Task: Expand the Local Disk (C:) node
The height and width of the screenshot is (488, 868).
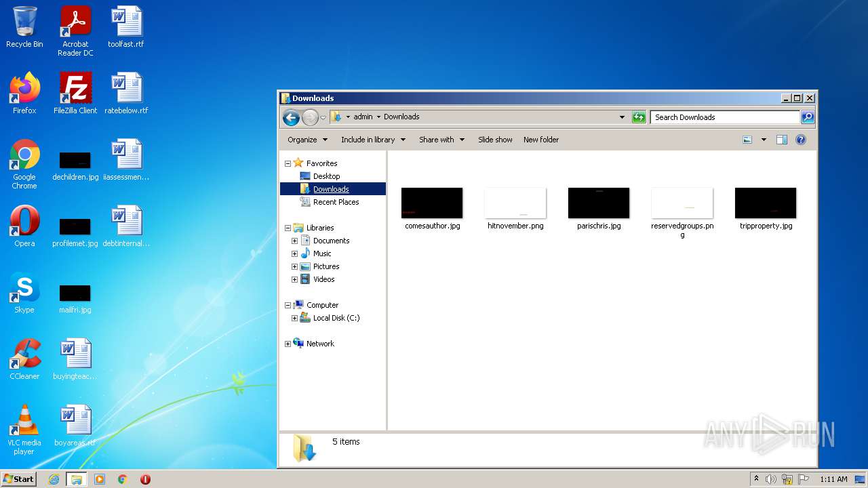Action: [x=294, y=318]
